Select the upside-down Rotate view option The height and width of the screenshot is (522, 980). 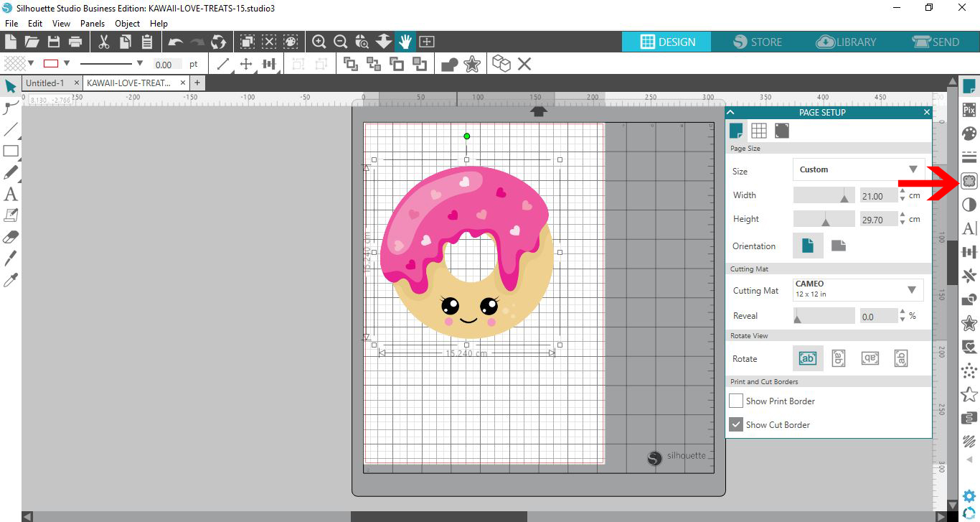pos(870,358)
